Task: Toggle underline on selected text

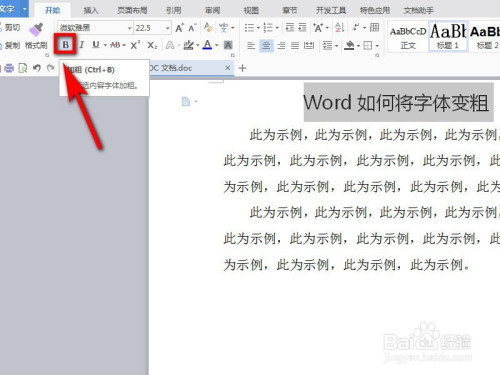Action: [x=96, y=45]
